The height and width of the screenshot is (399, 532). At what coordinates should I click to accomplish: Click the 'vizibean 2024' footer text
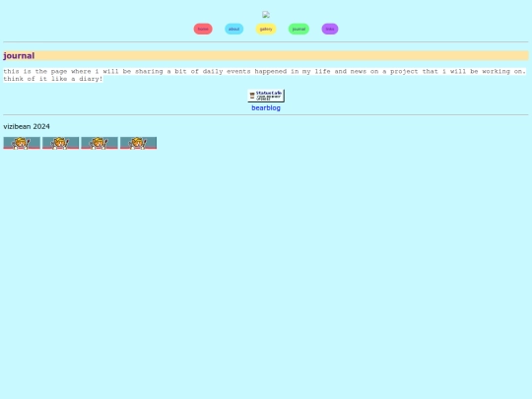click(x=27, y=126)
